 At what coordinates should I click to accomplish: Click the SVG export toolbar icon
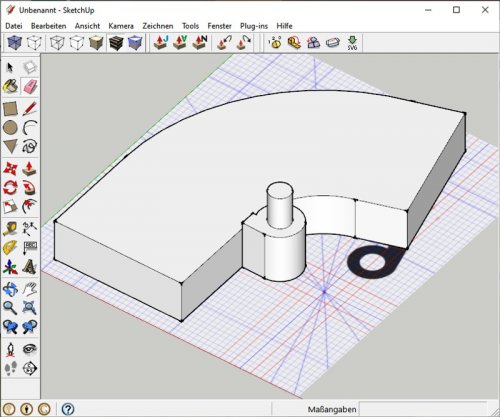coord(352,43)
